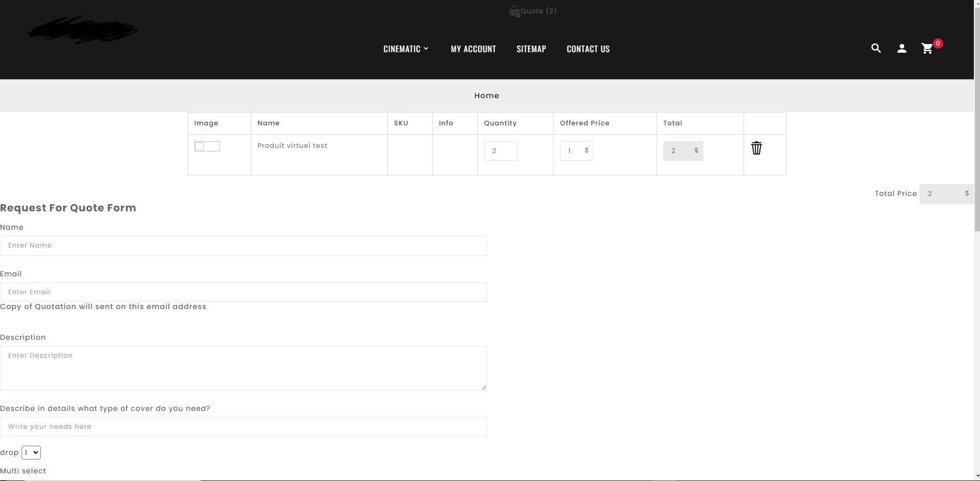Open the user account icon
This screenshot has width=980, height=481.
pyautogui.click(x=902, y=49)
